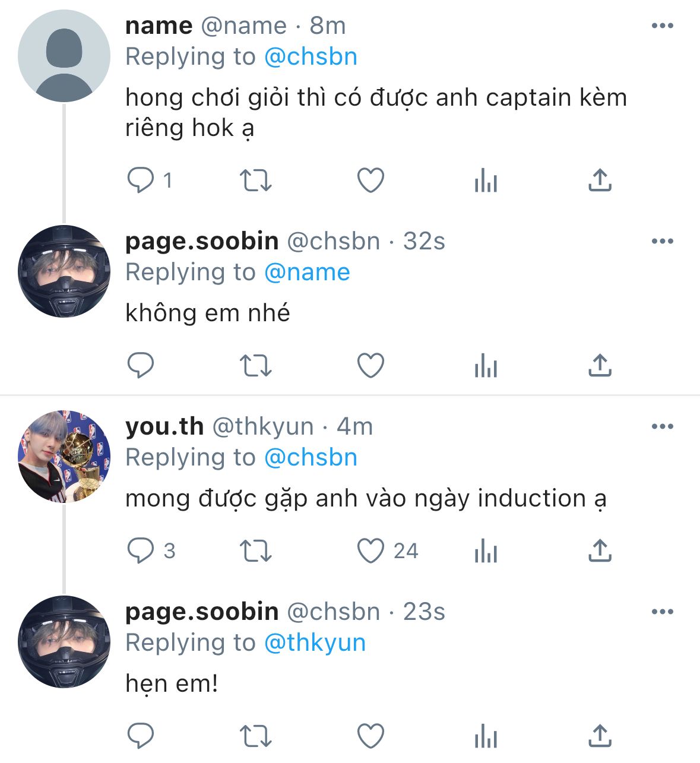Open you.th's profile picture
The height and width of the screenshot is (763, 700).
[64, 456]
